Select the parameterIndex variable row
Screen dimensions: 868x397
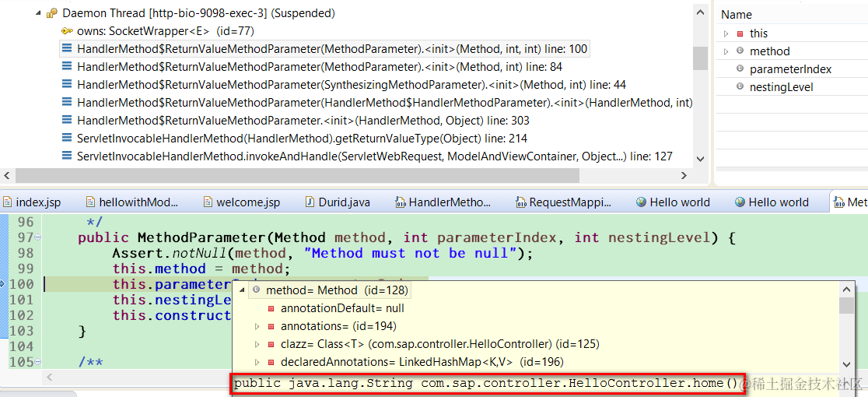coord(792,69)
